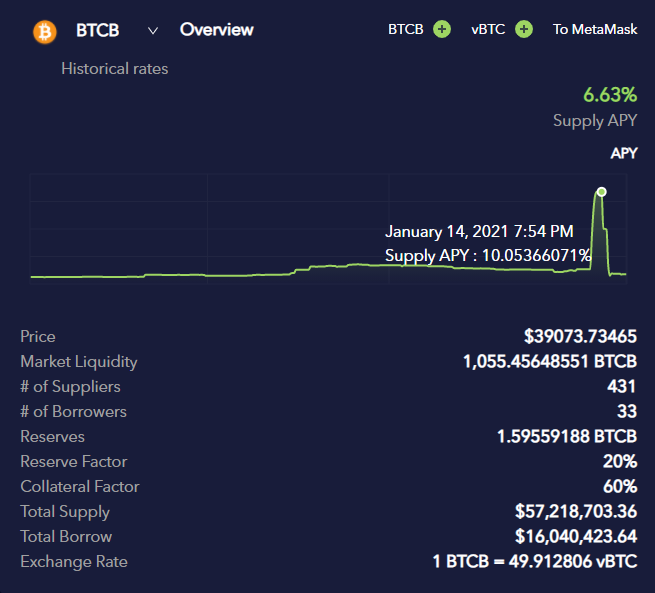
Task: Click the Overview heading
Action: pos(216,30)
